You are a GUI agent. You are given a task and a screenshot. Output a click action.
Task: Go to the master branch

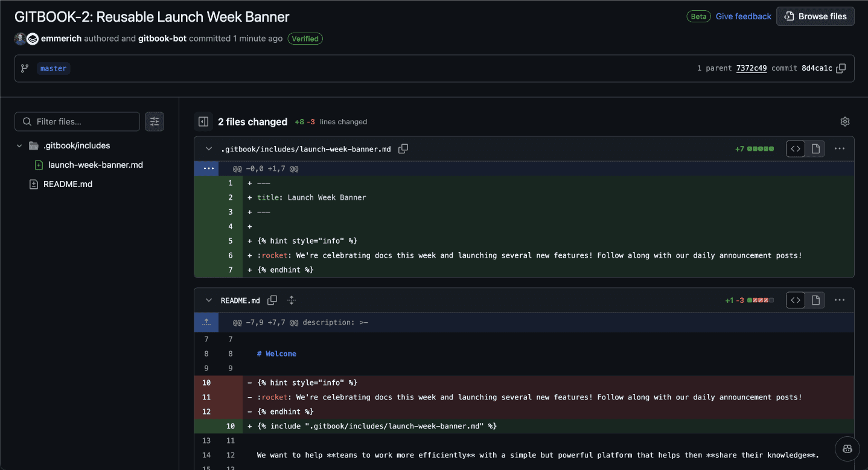coord(53,68)
